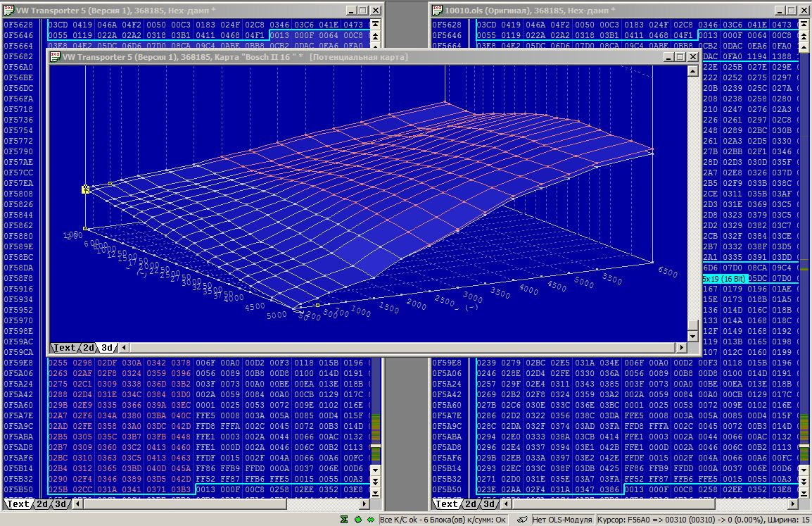
Task: Click the Bosch II 16 map window icon
Action: coord(55,57)
